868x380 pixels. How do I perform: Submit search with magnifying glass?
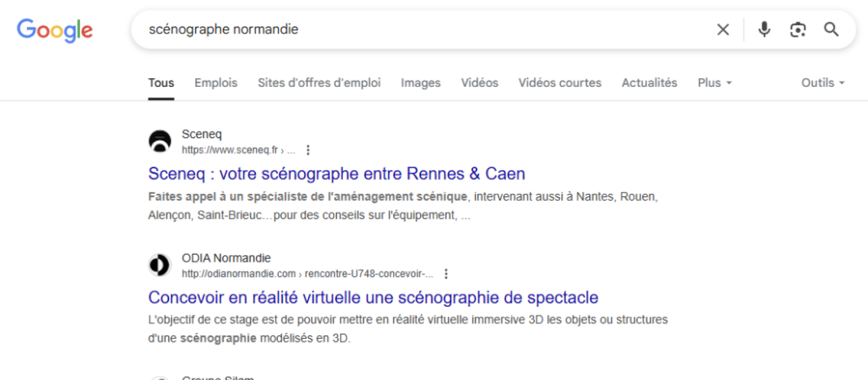click(831, 29)
